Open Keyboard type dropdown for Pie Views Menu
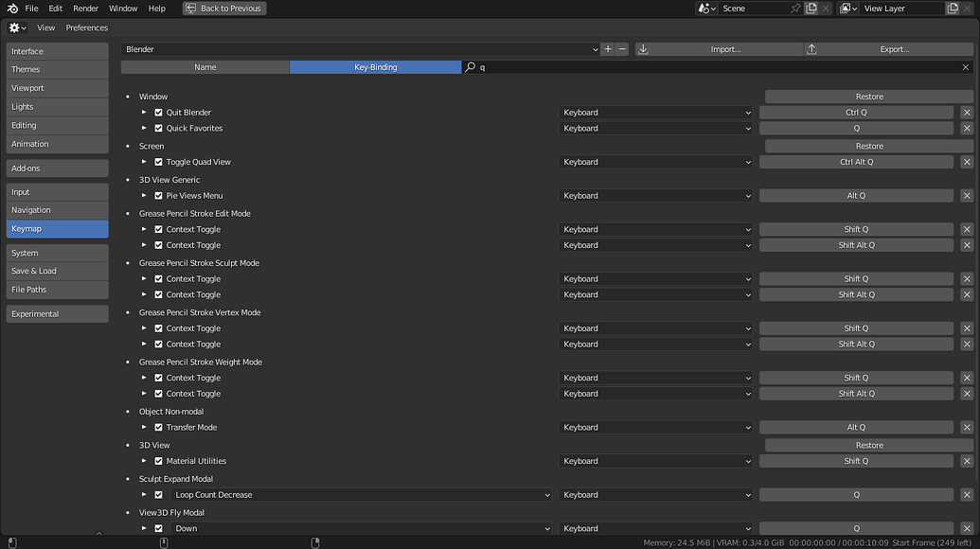 (655, 196)
